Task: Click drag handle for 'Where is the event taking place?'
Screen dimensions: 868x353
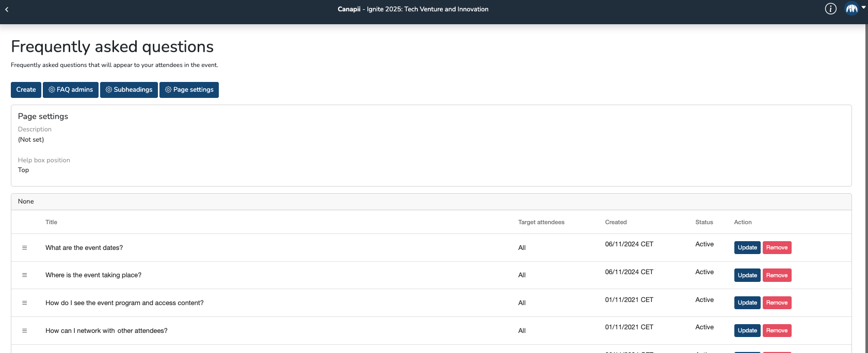Action: tap(24, 275)
